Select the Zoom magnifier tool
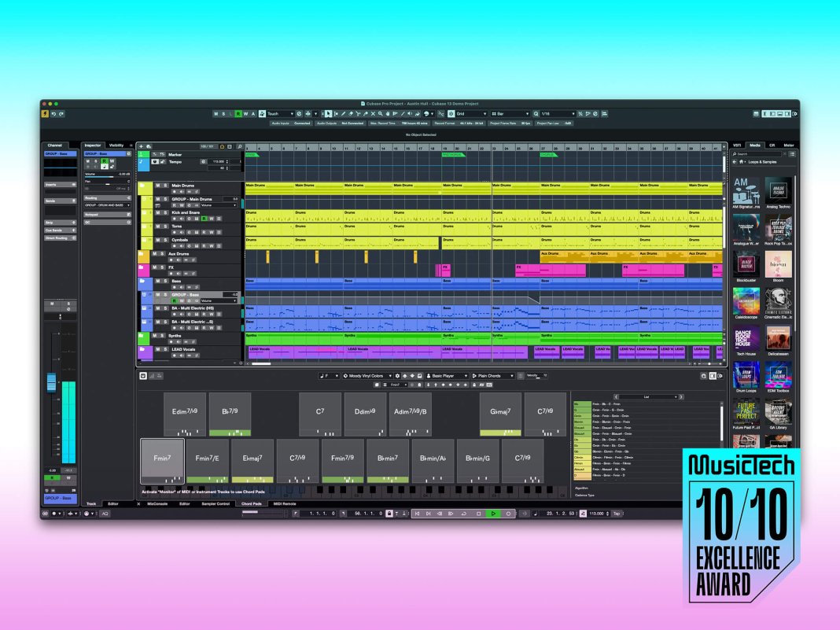Viewport: 840px width, 630px height. (x=381, y=114)
